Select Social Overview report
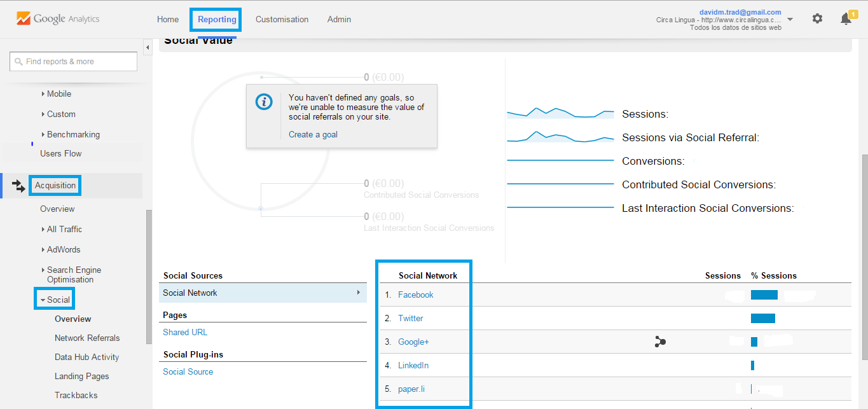The image size is (868, 409). (x=72, y=319)
